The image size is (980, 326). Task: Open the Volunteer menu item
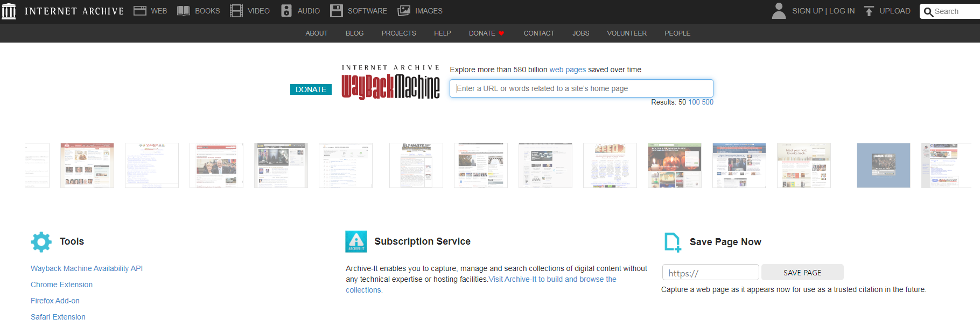pos(627,33)
